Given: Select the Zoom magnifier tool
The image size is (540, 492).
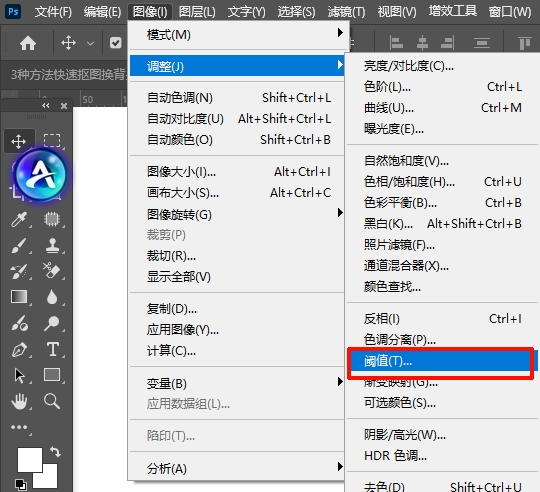Looking at the screenshot, I should click(x=52, y=401).
